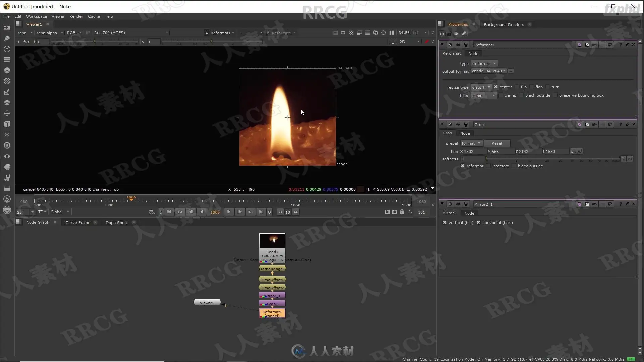Click the Crop1 softness slider

552,159
